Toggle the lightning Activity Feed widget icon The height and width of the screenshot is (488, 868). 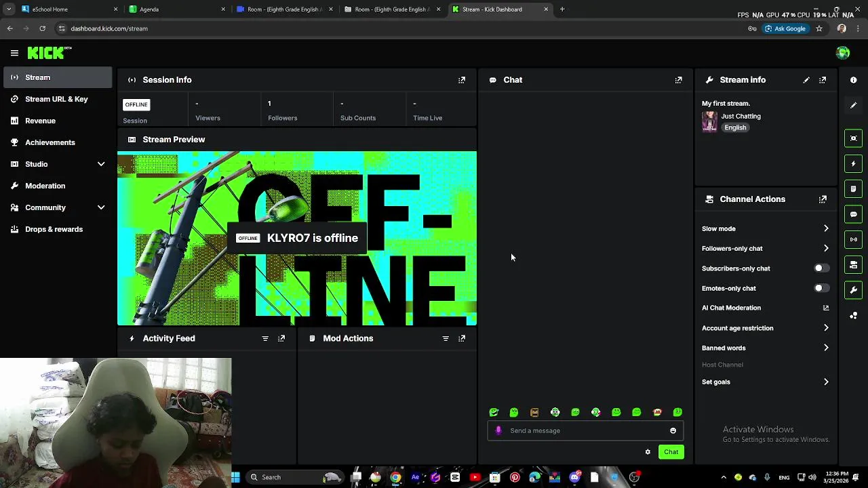(854, 163)
